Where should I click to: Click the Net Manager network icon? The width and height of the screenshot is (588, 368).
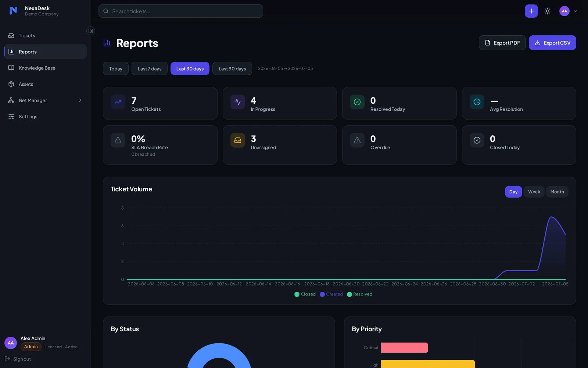[x=11, y=100]
